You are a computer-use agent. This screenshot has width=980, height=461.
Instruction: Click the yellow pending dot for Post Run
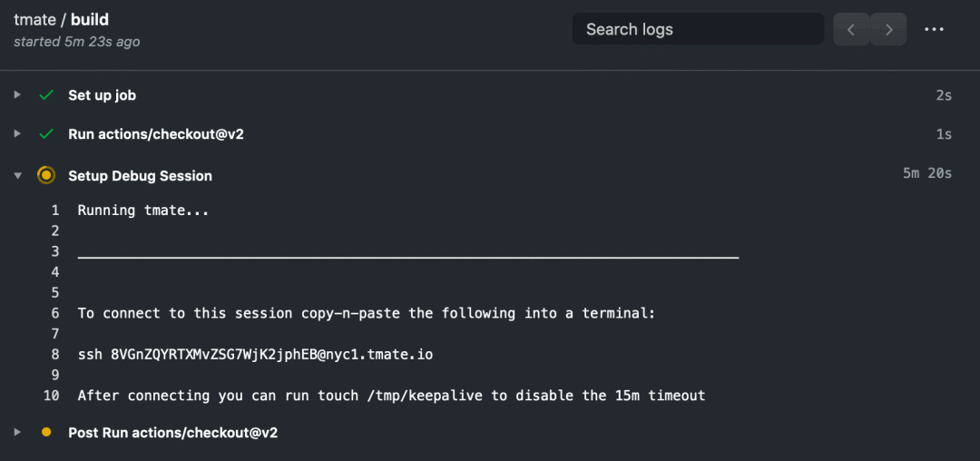[x=45, y=432]
